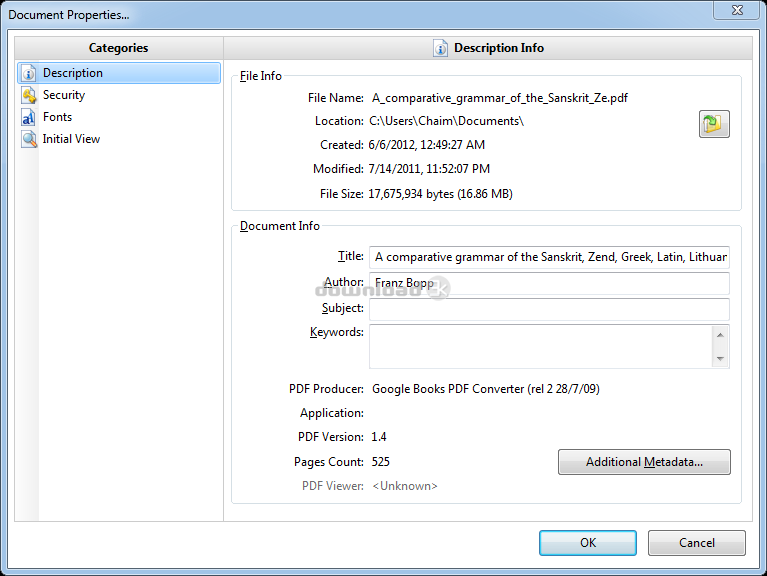This screenshot has height=576, width=767.
Task: Click the empty Subject field
Action: [x=548, y=309]
